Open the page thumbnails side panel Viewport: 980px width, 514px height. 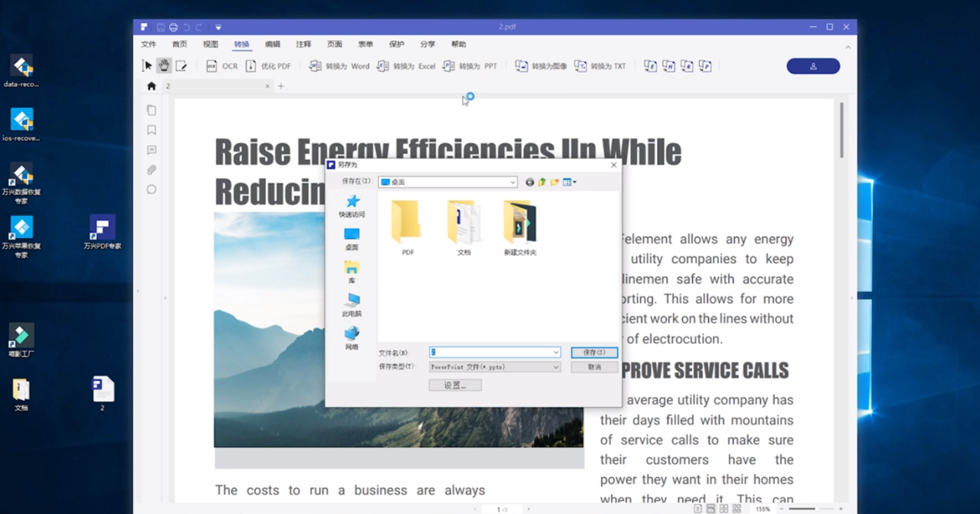click(x=152, y=110)
